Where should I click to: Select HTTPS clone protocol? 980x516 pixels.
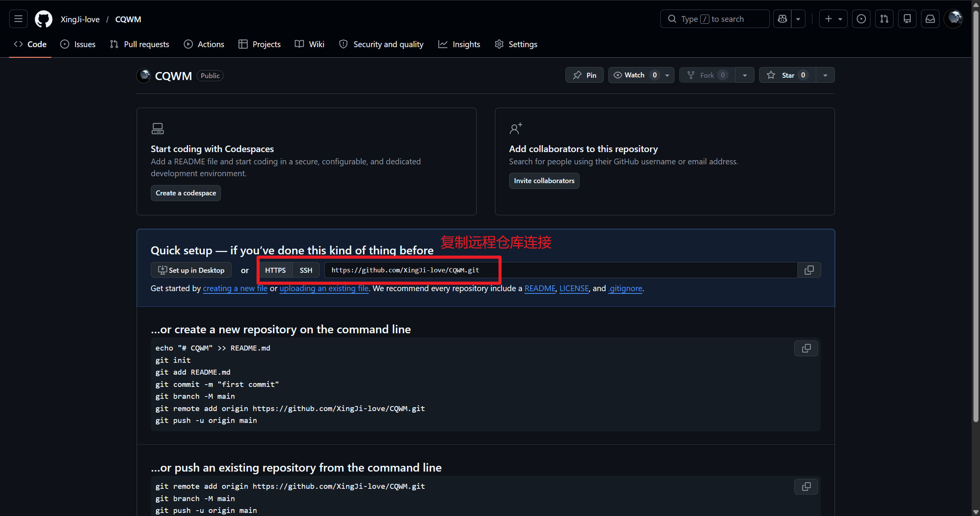pos(275,270)
